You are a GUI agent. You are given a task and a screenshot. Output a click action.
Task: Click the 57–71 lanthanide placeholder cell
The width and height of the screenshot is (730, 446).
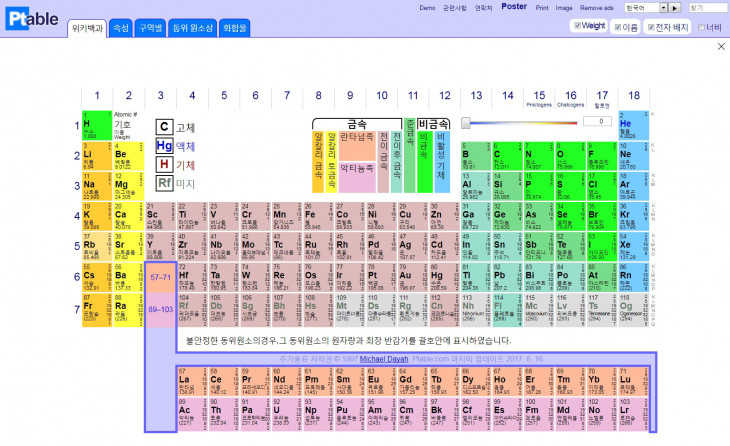160,277
